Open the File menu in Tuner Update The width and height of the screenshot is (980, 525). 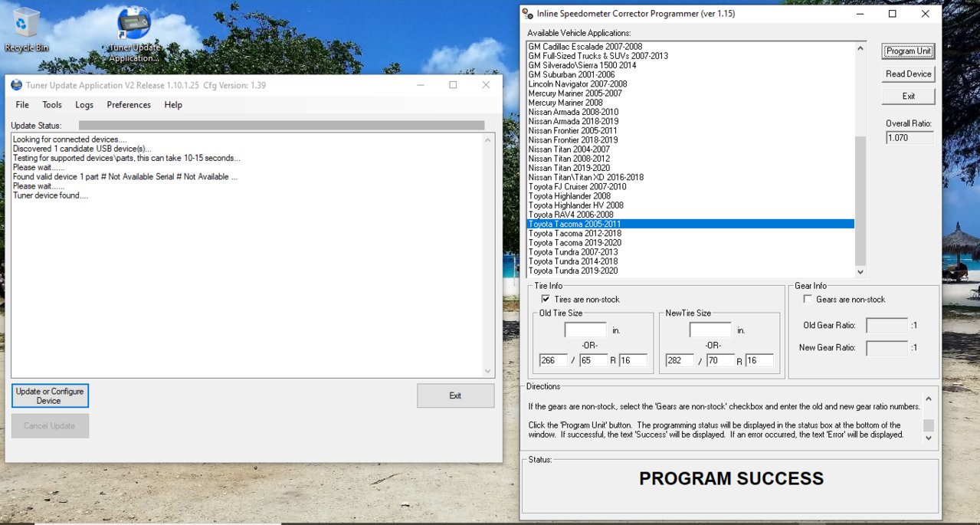(22, 105)
